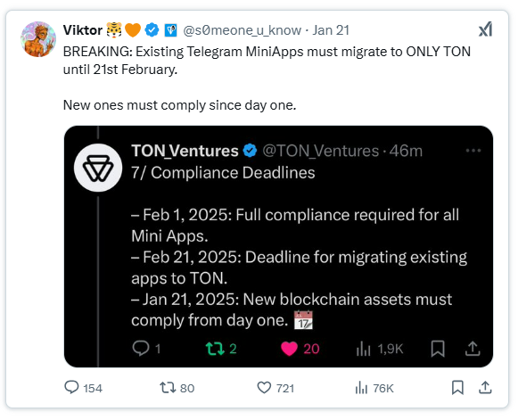
Task: Open the Jan 21 timestamp link
Action: pos(331,30)
